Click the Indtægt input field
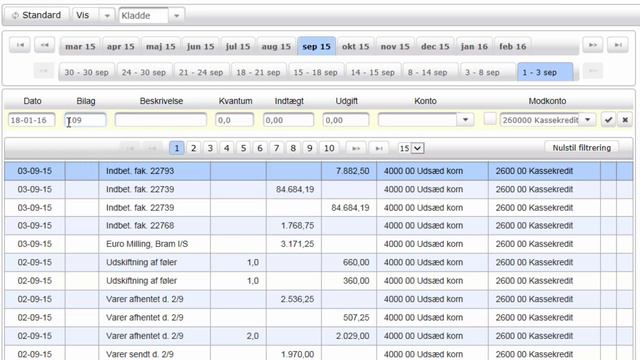640x360 pixels. [289, 120]
